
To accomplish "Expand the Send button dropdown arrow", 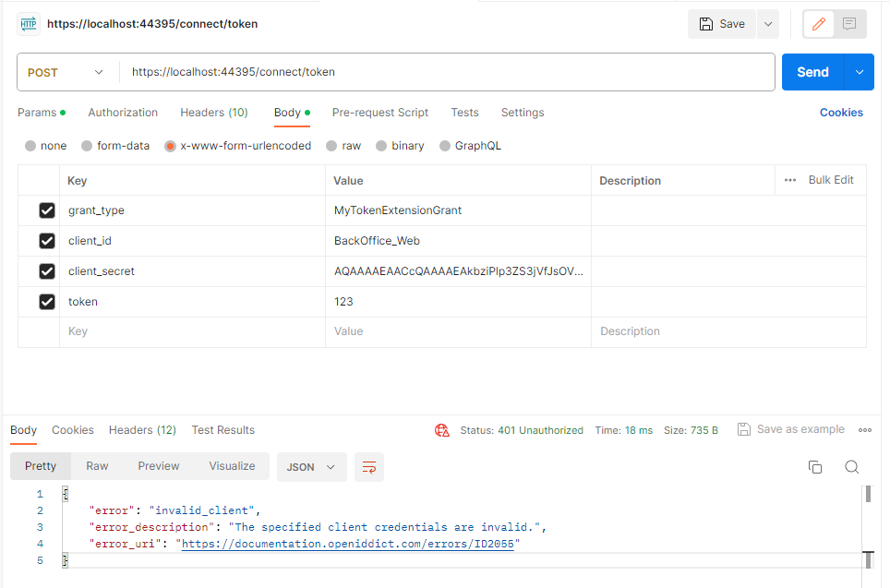I will [x=860, y=72].
